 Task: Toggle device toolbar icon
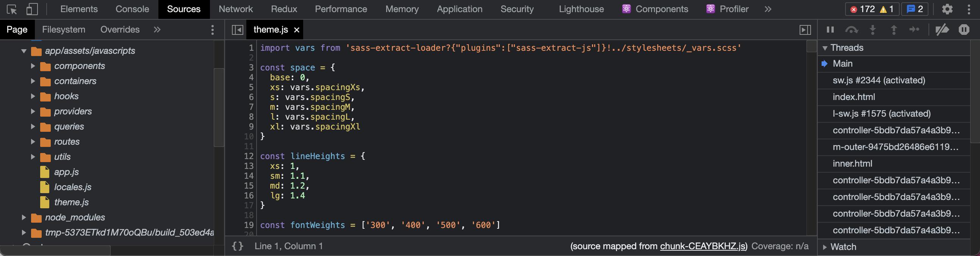coord(32,9)
